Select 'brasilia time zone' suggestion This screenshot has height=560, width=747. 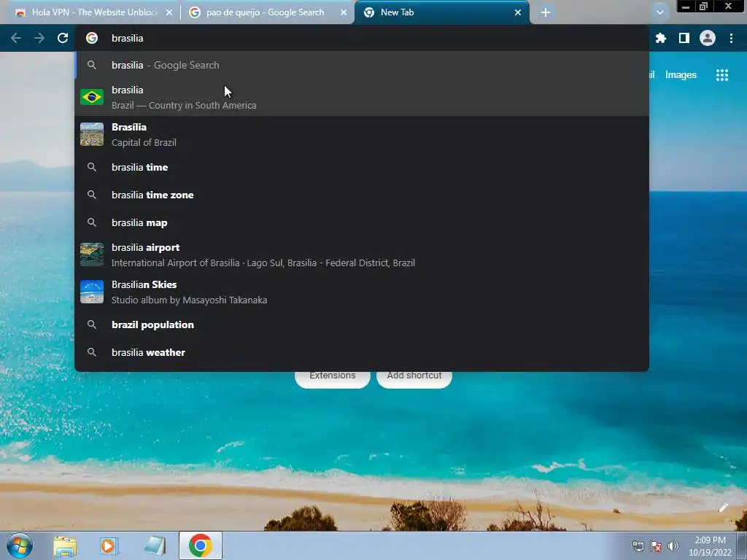click(362, 195)
